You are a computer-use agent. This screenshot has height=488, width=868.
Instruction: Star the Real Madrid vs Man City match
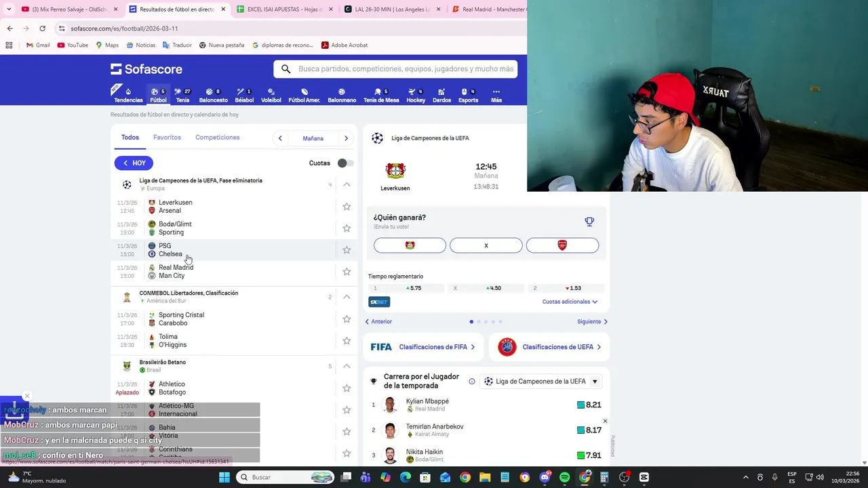(x=347, y=272)
